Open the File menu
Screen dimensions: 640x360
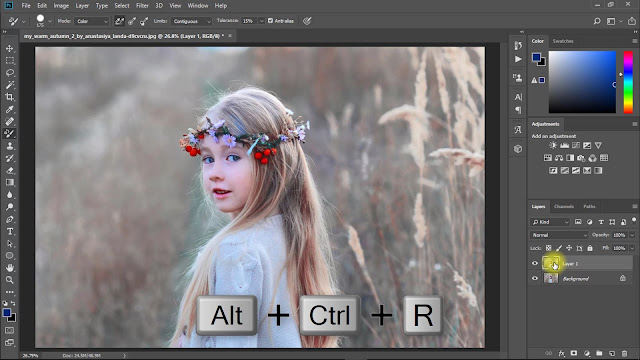pos(26,6)
